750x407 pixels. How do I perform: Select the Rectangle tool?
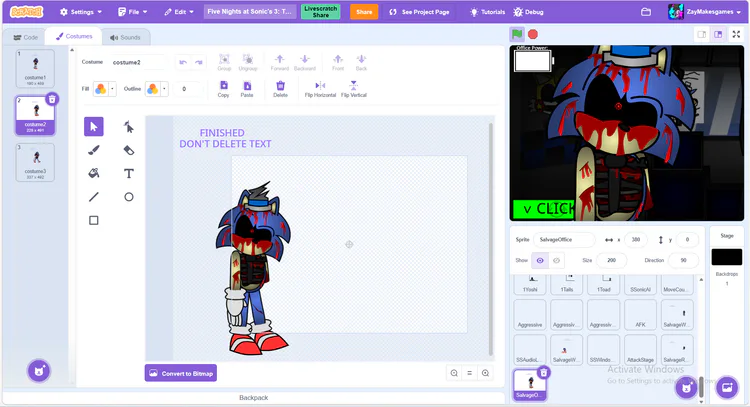[x=94, y=220]
